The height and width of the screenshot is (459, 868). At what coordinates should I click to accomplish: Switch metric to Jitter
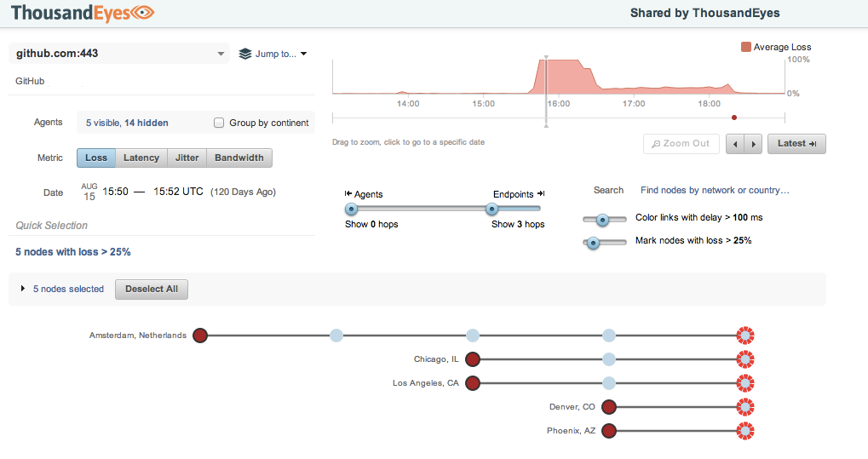pos(187,158)
